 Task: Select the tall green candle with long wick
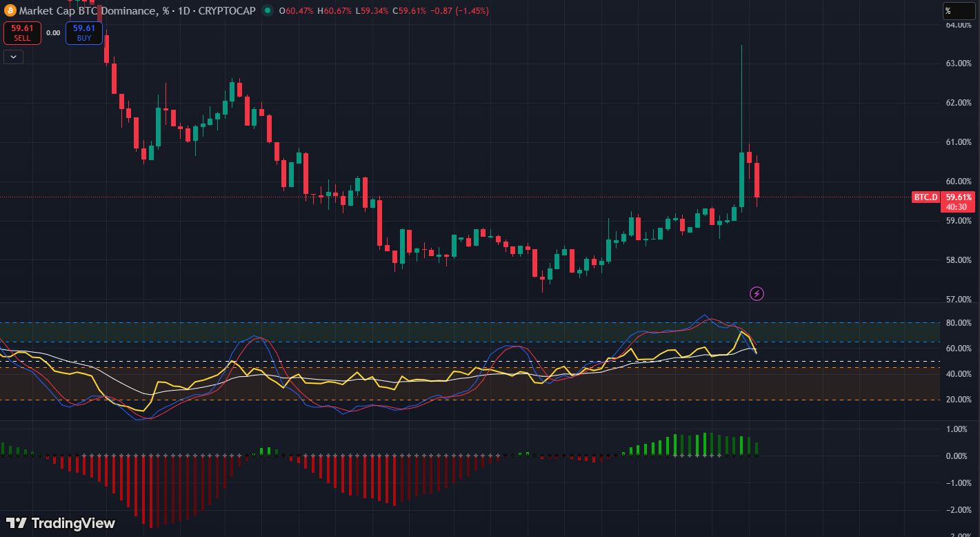click(x=741, y=179)
